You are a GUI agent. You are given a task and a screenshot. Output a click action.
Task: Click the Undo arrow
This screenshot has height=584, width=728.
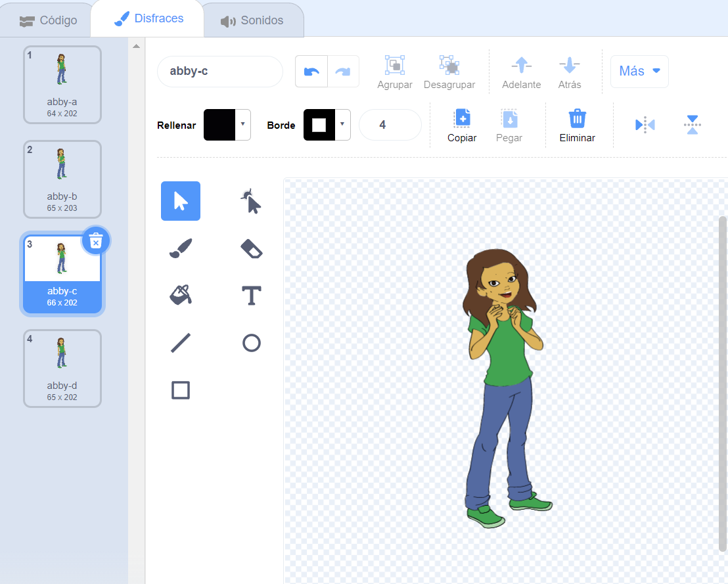[x=311, y=72]
